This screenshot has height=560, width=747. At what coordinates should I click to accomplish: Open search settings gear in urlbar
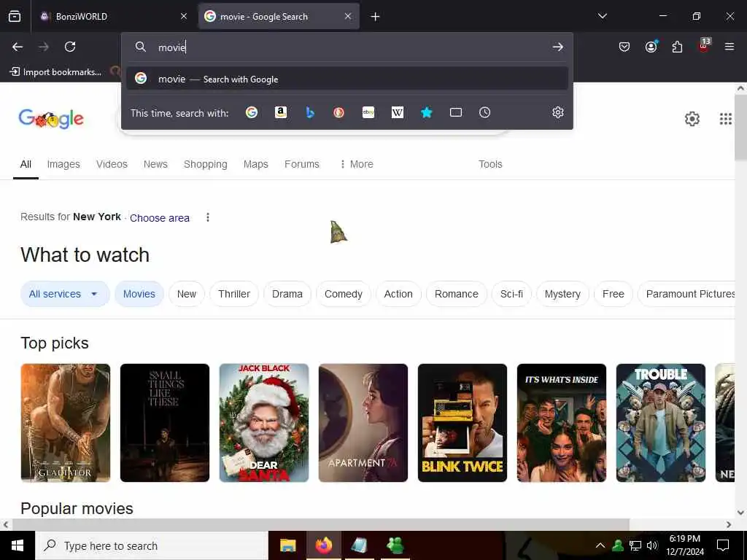[x=558, y=112]
